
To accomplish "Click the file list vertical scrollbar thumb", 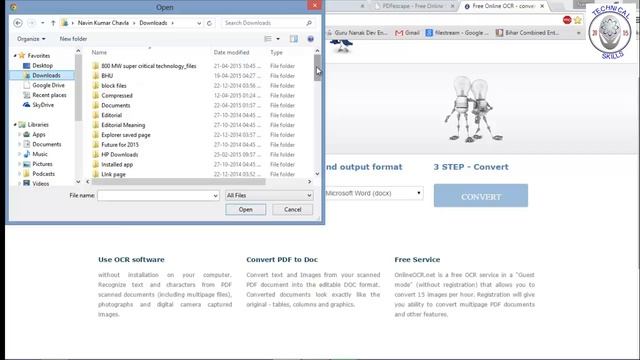I will click(x=317, y=68).
